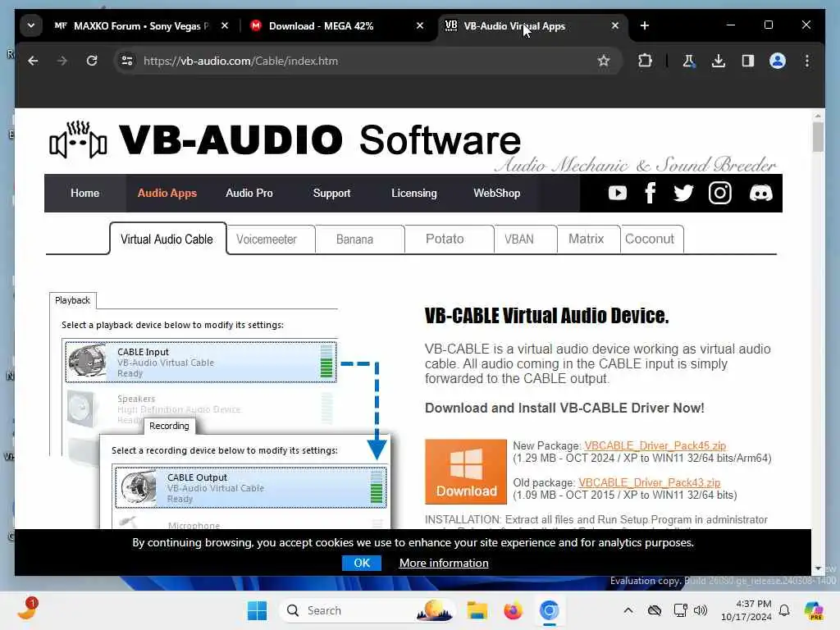Open the taskbar widgets icon with badge
Image resolution: width=840 pixels, height=630 pixels.
[27, 609]
